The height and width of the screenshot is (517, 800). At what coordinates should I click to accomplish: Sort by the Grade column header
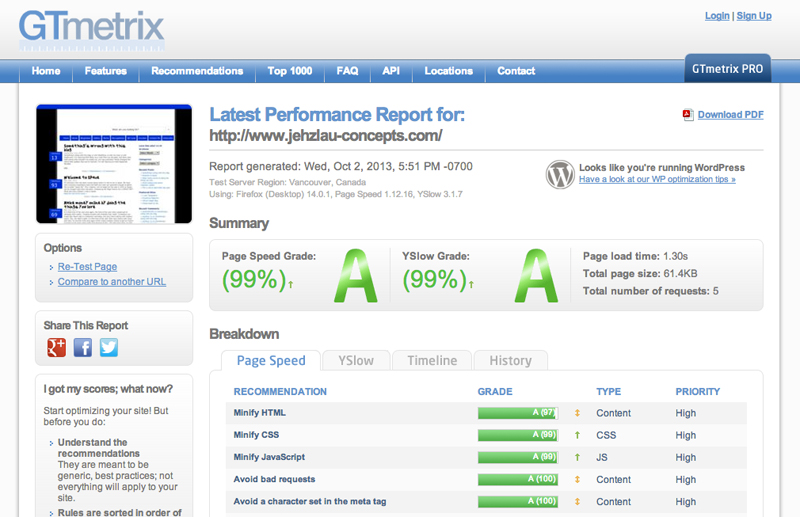[x=495, y=392]
